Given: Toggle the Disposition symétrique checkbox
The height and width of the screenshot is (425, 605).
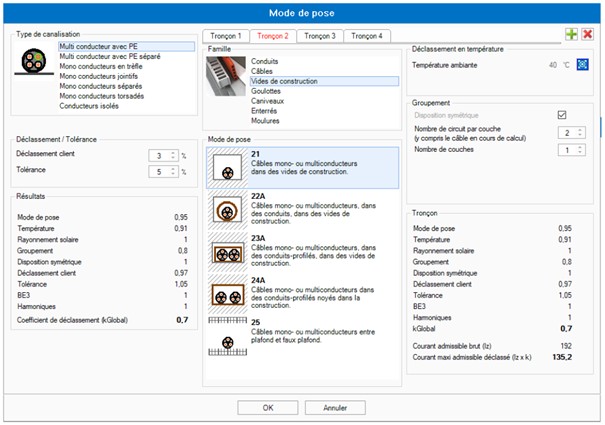Looking at the screenshot, I should tap(562, 115).
